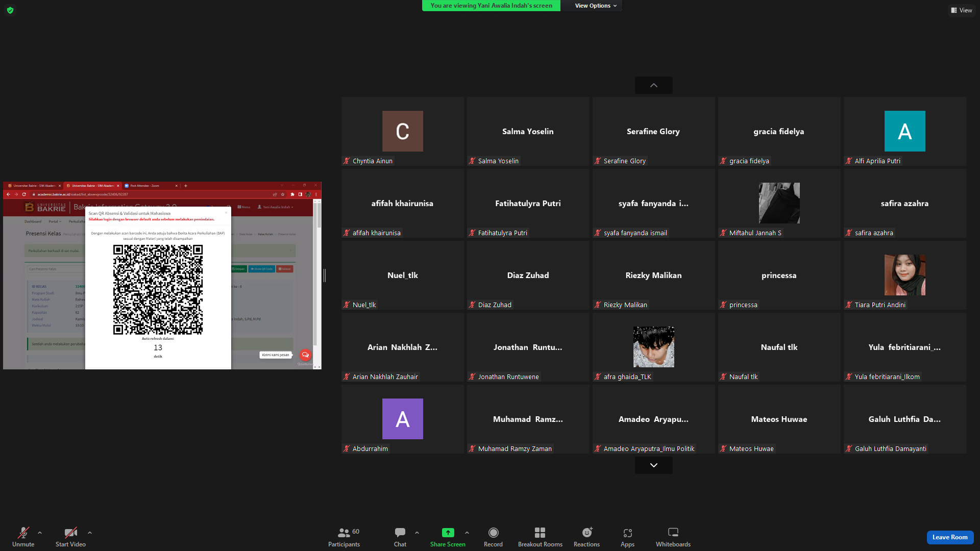980x551 pixels.
Task: Go to next gallery page with down arrow
Action: [x=653, y=465]
